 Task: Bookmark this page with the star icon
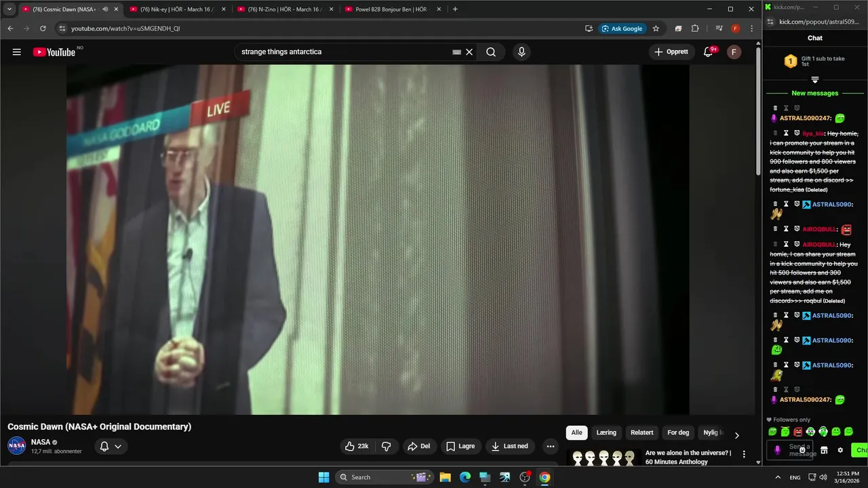pos(656,28)
